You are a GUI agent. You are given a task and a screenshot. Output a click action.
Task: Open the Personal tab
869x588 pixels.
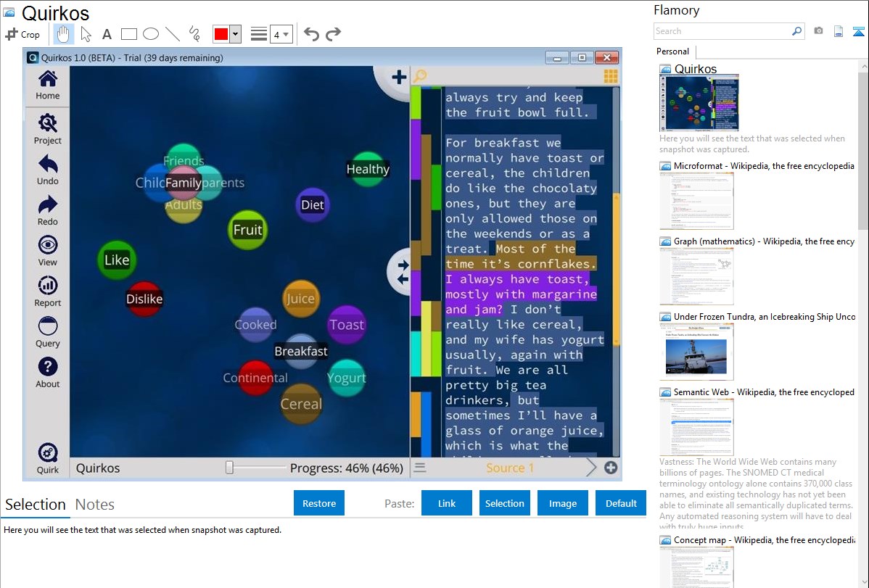(673, 51)
